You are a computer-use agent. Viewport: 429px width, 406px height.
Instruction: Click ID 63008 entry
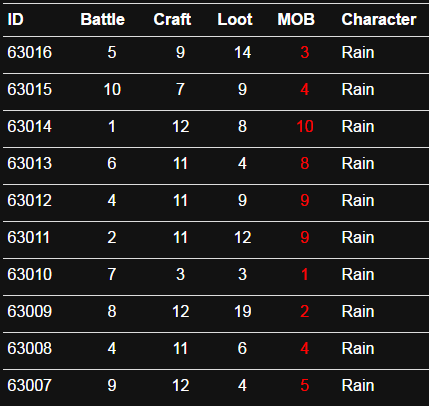click(30, 348)
